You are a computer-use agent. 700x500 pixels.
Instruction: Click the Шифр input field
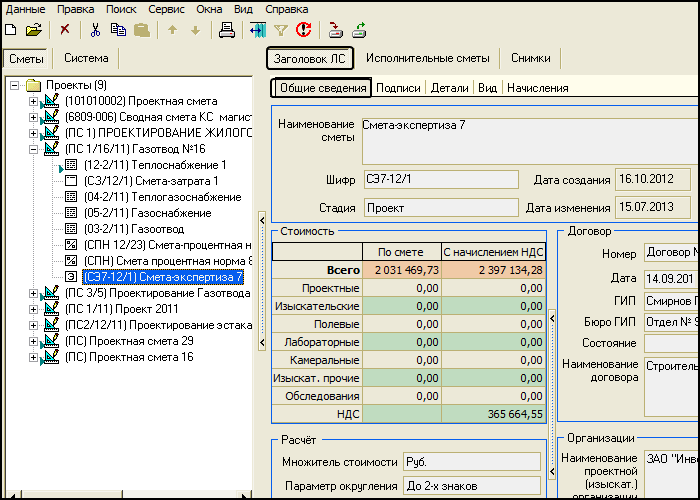coord(440,180)
